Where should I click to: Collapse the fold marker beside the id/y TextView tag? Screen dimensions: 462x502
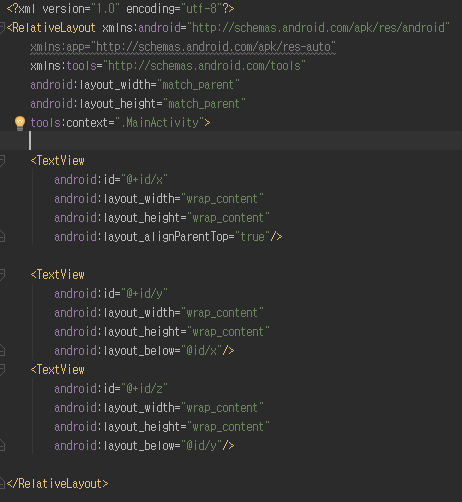tap(2, 275)
